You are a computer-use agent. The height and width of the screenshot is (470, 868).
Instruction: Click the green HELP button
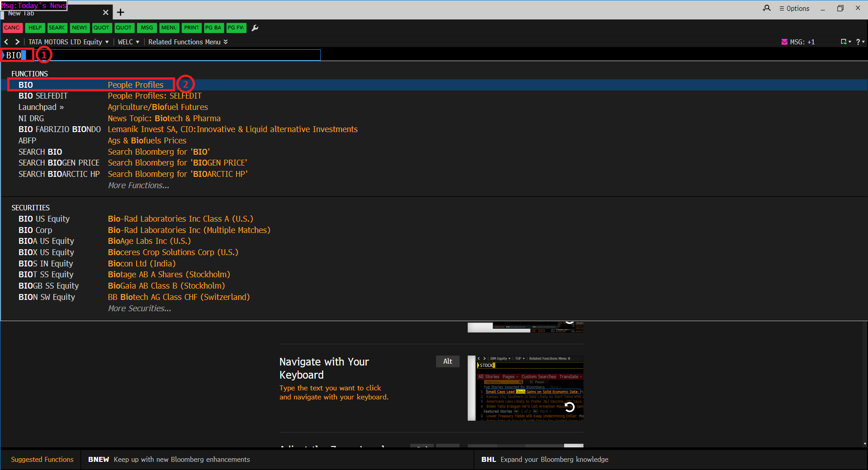35,28
